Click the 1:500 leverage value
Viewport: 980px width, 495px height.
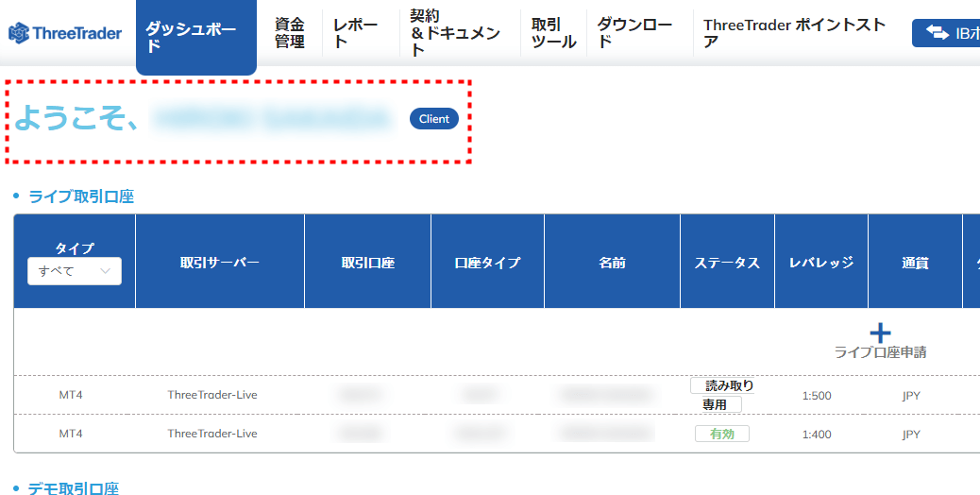coord(817,396)
